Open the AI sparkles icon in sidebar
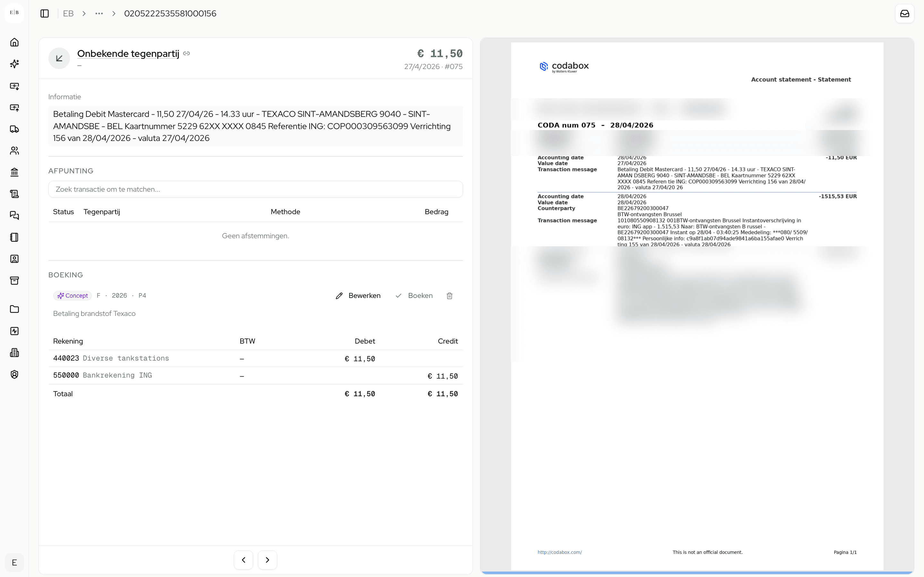Image resolution: width=924 pixels, height=577 pixels. coord(14,64)
